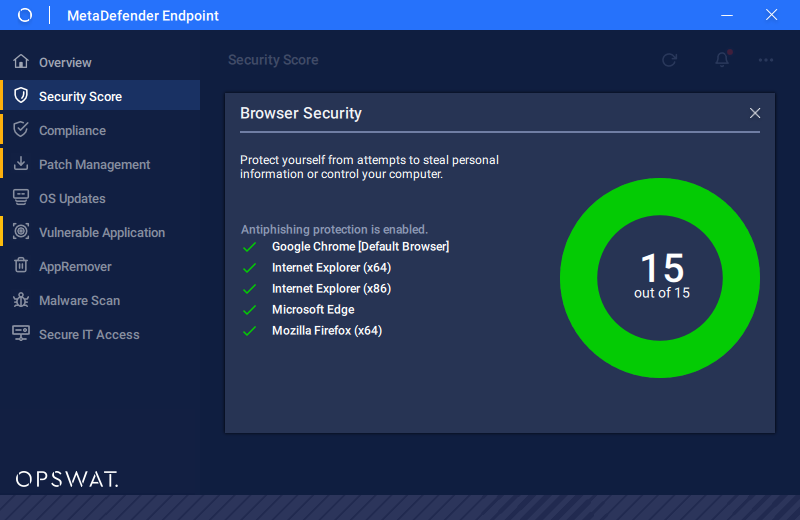Click the Google Chrome green checkmark
Viewport: 800px width, 520px height.
pos(249,247)
